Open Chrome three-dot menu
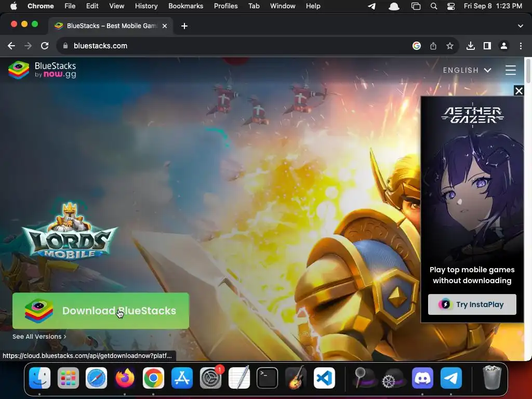 point(521,46)
